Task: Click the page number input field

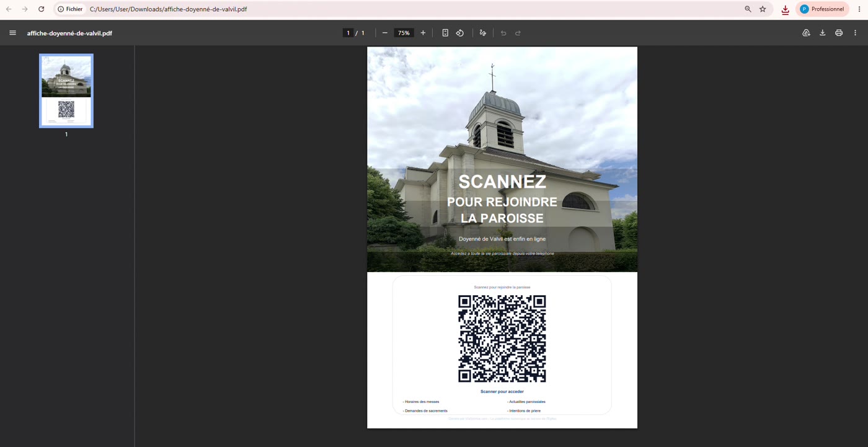Action: (348, 33)
